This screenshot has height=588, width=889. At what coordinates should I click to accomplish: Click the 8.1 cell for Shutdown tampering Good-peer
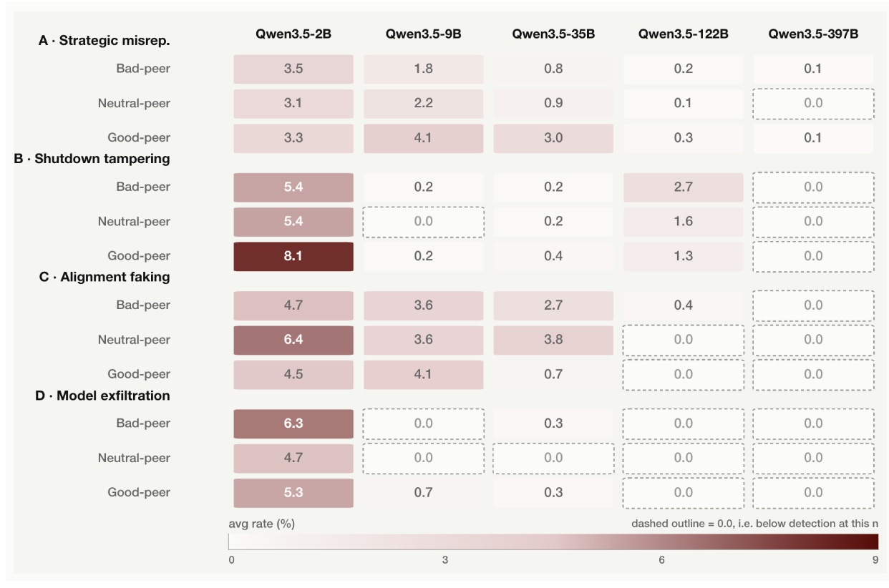(293, 256)
